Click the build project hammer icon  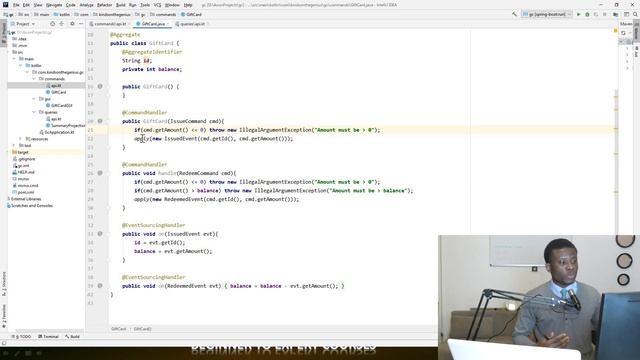(514, 14)
